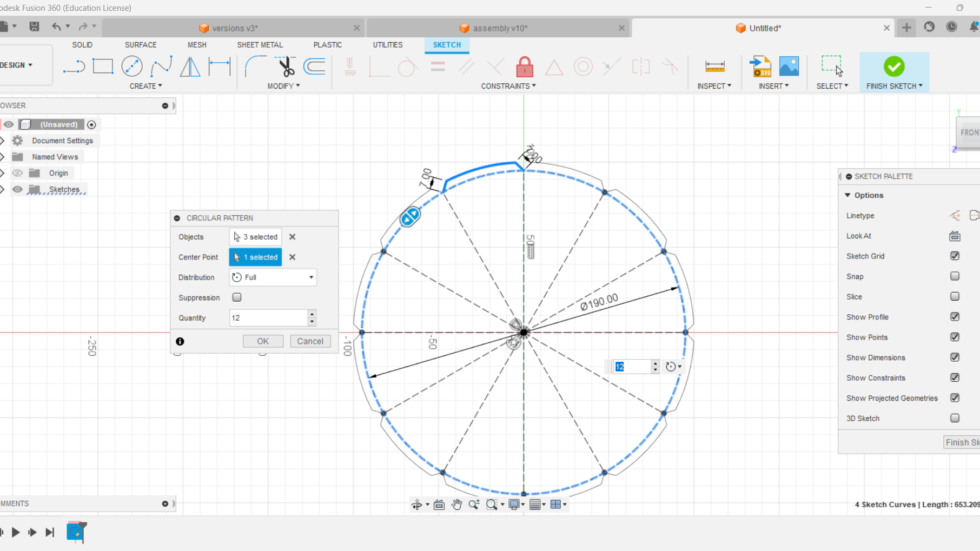Click the timeline Play button
980x551 pixels.
pyautogui.click(x=16, y=533)
